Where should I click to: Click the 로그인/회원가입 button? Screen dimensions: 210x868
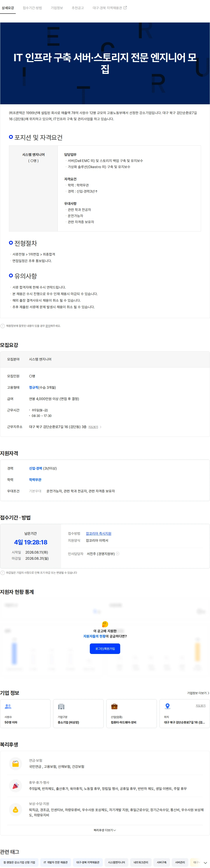coord(105,649)
